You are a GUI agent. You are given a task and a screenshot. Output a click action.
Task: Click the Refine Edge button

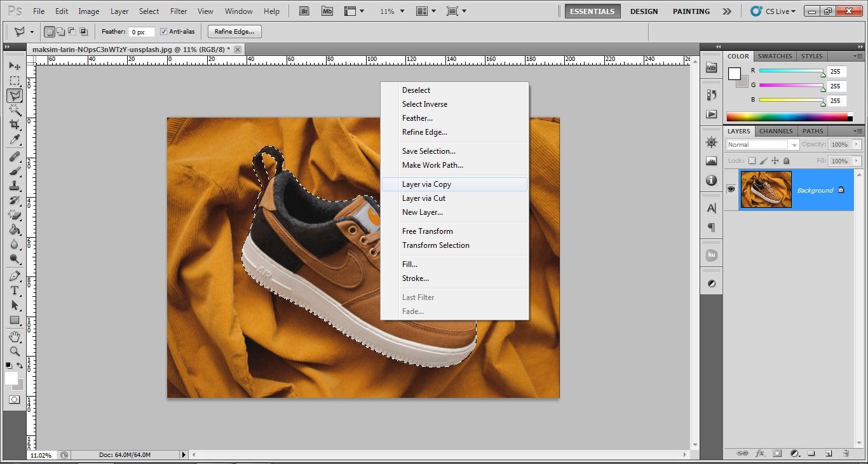coord(234,31)
